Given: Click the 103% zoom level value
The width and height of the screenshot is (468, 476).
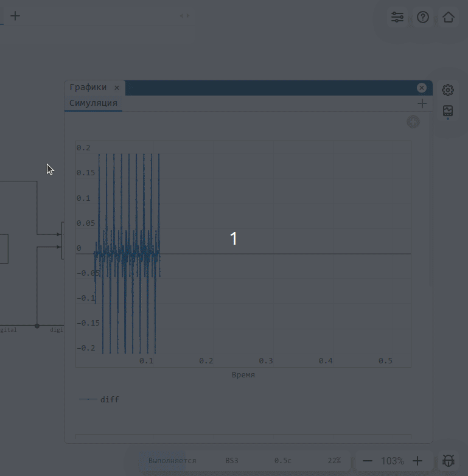Looking at the screenshot, I should 392,461.
